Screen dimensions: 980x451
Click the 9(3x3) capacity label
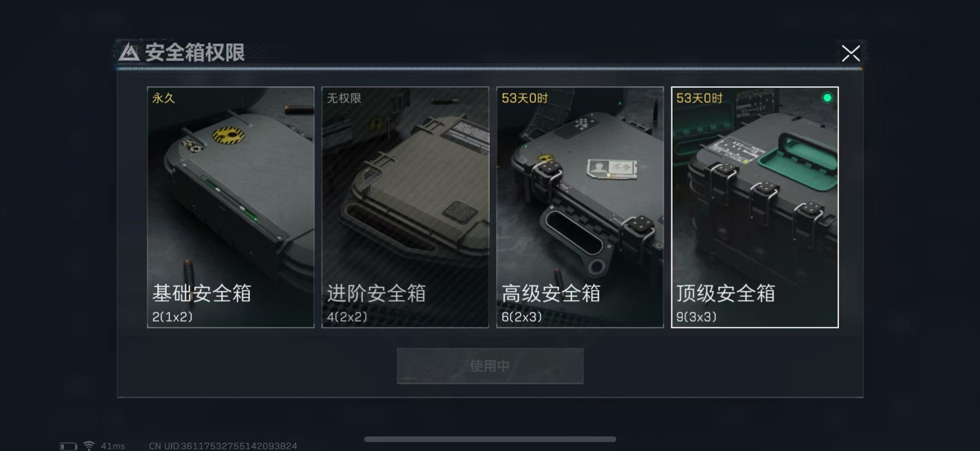696,317
